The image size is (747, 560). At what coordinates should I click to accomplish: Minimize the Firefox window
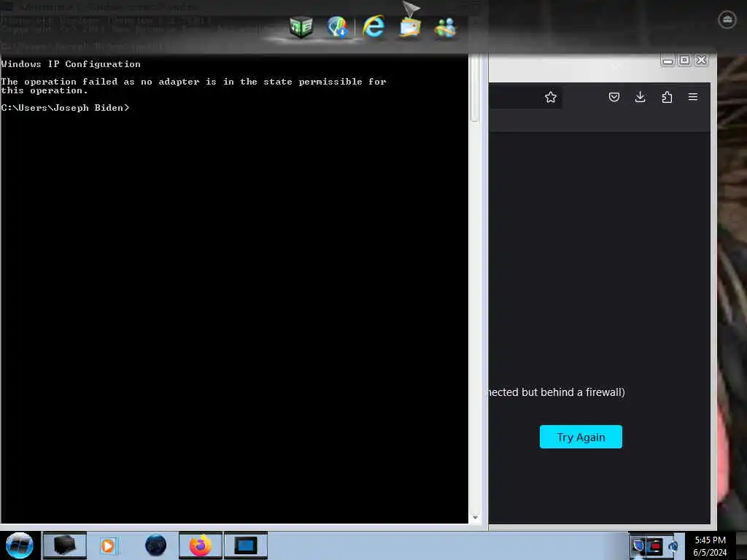click(667, 61)
